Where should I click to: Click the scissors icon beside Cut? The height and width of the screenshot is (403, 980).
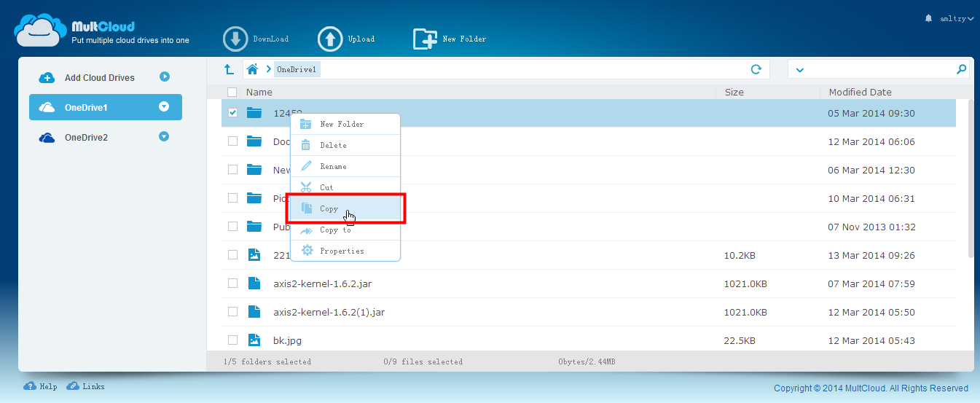click(x=306, y=187)
